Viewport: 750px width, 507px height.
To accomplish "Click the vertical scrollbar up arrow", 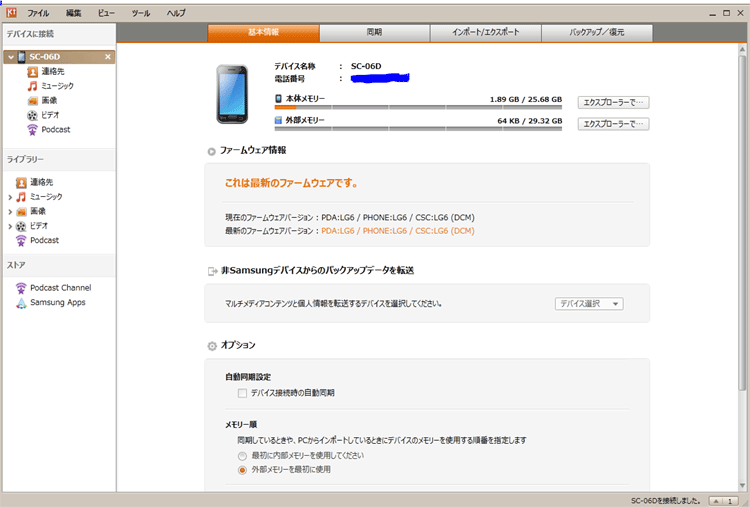I will coord(742,49).
